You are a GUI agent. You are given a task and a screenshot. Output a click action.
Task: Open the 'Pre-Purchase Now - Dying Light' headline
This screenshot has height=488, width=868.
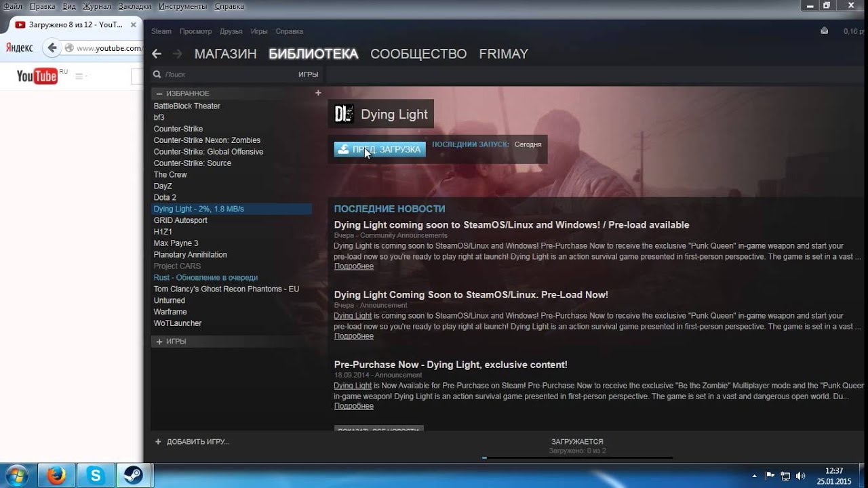point(450,365)
